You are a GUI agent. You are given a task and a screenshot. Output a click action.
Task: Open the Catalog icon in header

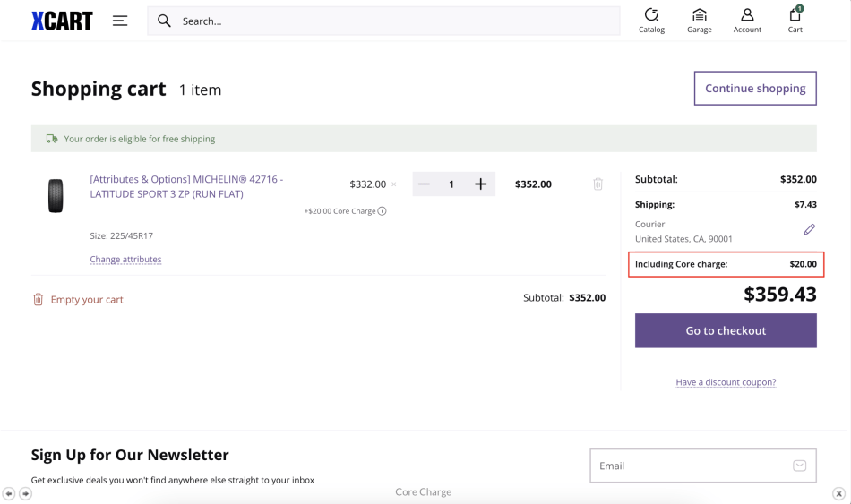click(x=651, y=20)
